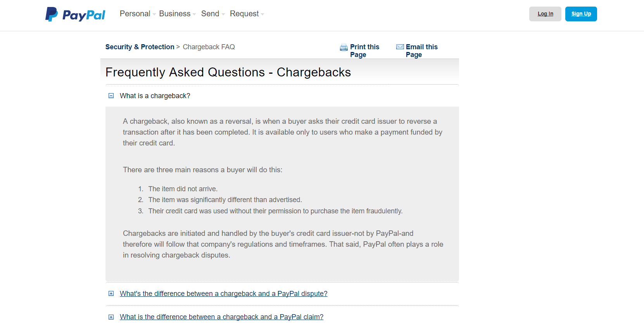
Task: Open the Business dropdown menu
Action: [174, 14]
